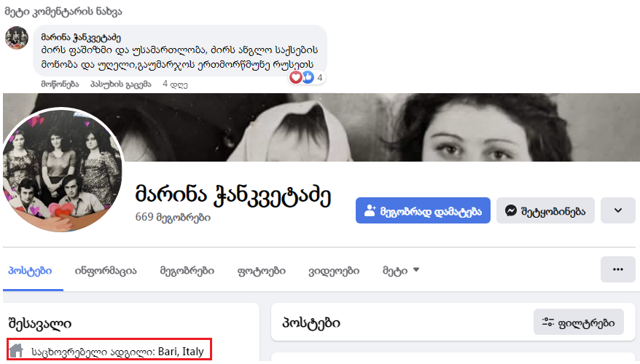Viewport: 640px width, 364px height.
Task: Click პოსტები heading in posts card
Action: (311, 323)
